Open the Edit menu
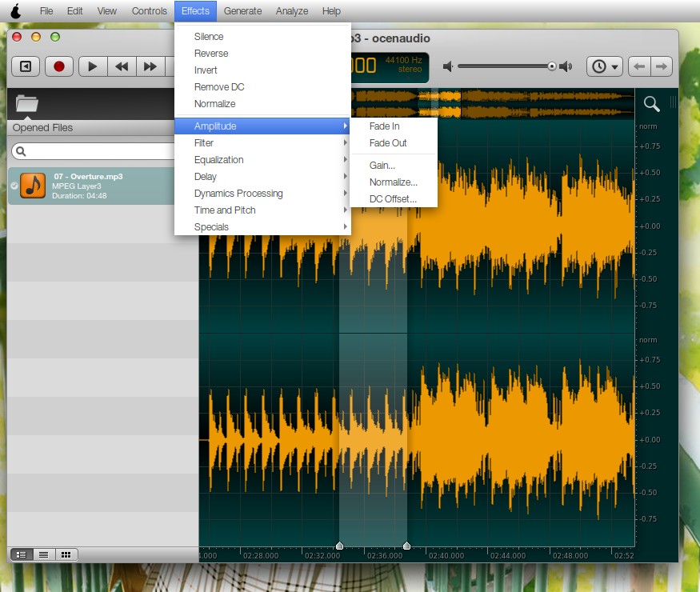The image size is (700, 592). 74,10
